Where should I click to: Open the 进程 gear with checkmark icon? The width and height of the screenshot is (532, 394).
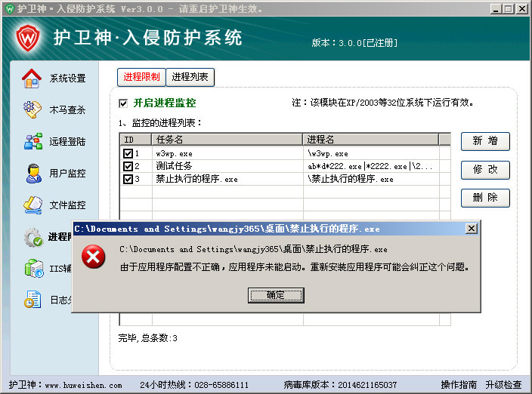pos(33,237)
